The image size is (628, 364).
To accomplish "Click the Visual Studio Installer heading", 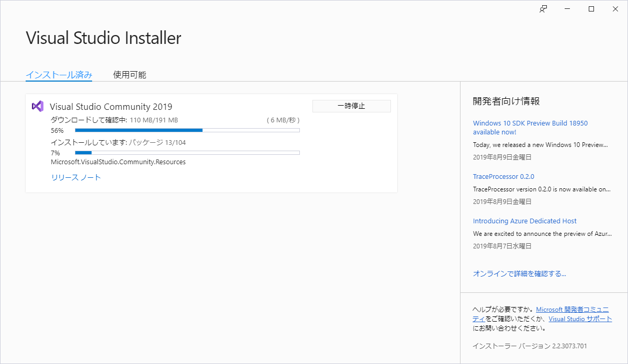I will coord(104,38).
